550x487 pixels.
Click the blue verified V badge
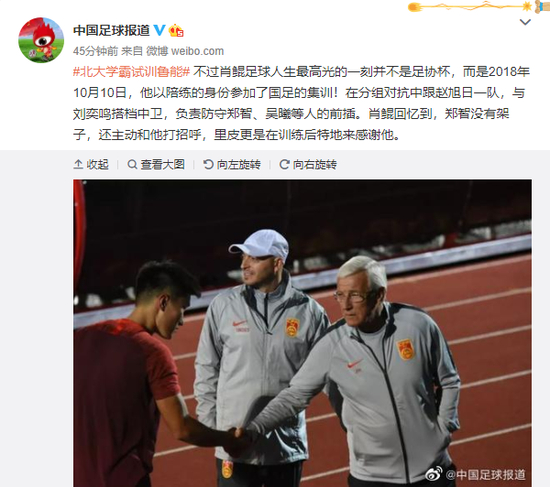point(160,30)
